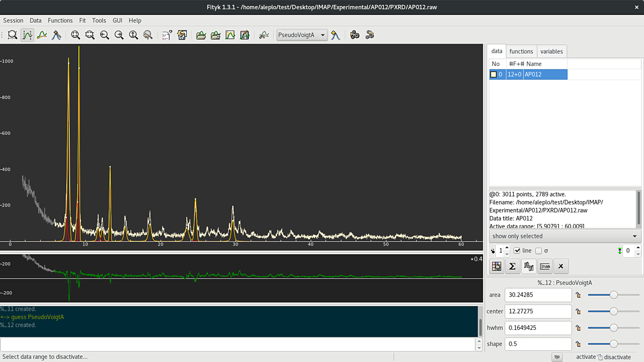Click the rename dataset icon button

click(545, 266)
